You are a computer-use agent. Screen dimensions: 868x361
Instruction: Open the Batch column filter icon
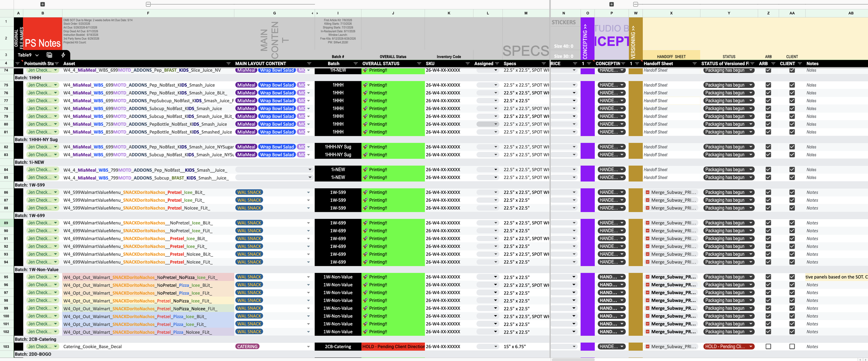[x=356, y=63]
